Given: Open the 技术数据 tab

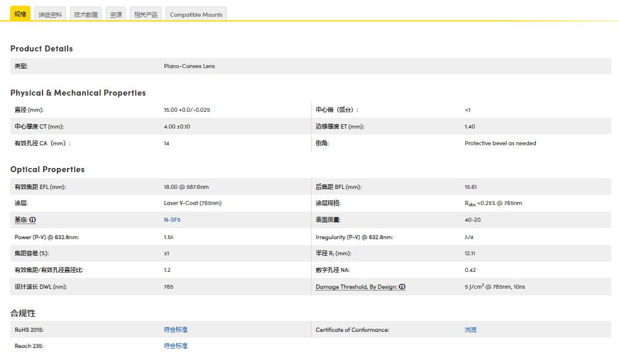Looking at the screenshot, I should (x=86, y=14).
